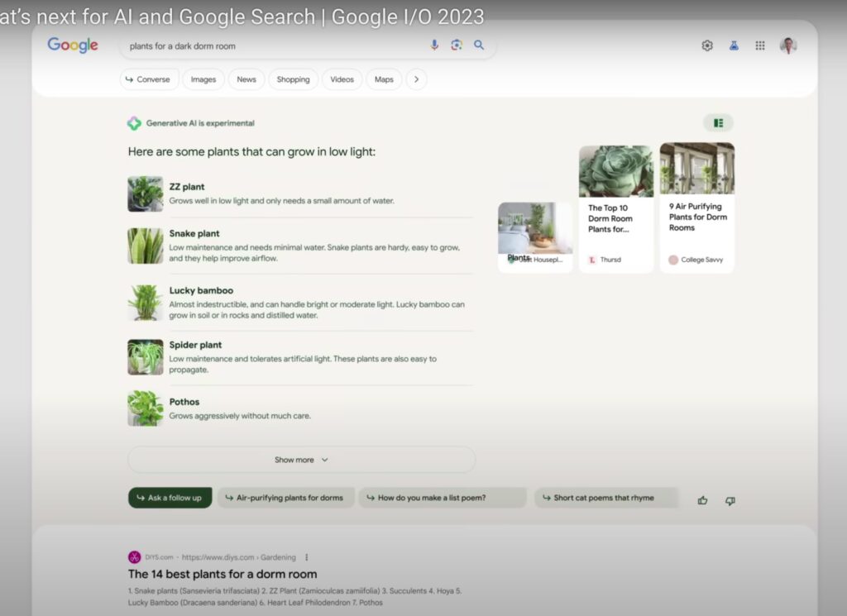Open the Google apps grid

click(760, 45)
